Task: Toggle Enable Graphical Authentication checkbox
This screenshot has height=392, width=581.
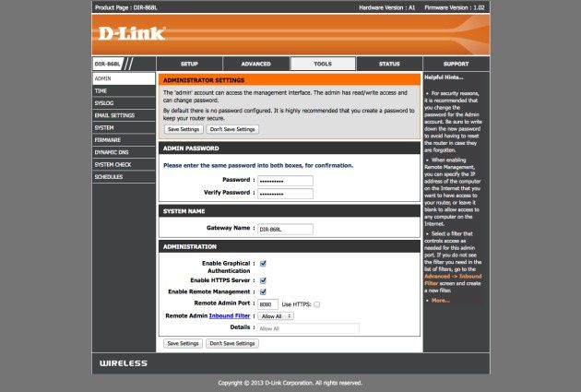Action: click(x=263, y=264)
